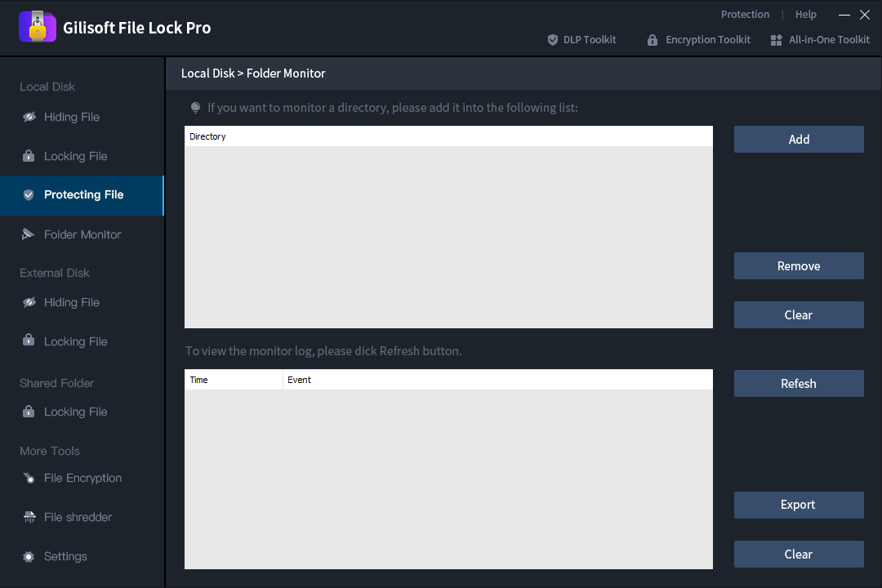Click the File shredder icon
Viewport: 882px width, 588px height.
29,517
